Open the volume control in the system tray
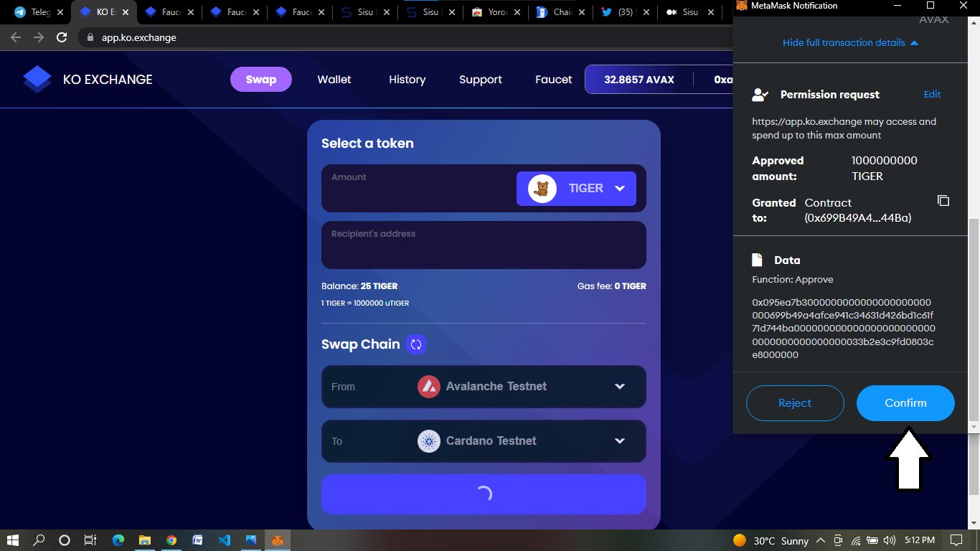The height and width of the screenshot is (551, 980). pyautogui.click(x=890, y=540)
